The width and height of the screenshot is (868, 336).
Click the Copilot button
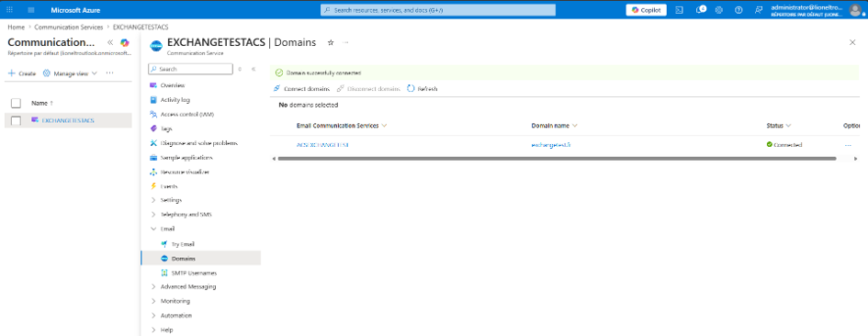click(x=646, y=10)
